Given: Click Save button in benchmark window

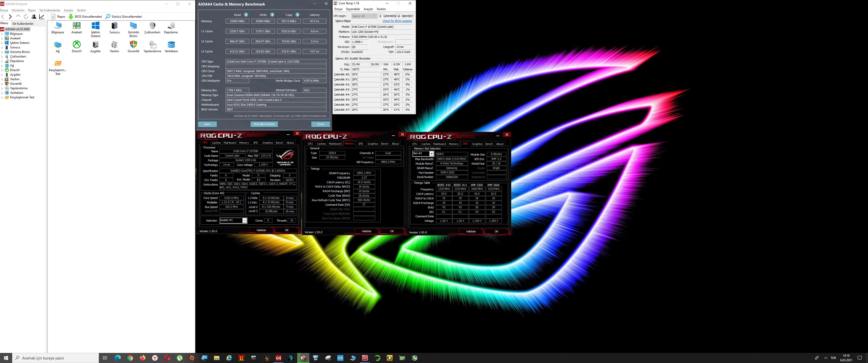Looking at the screenshot, I should click(207, 124).
